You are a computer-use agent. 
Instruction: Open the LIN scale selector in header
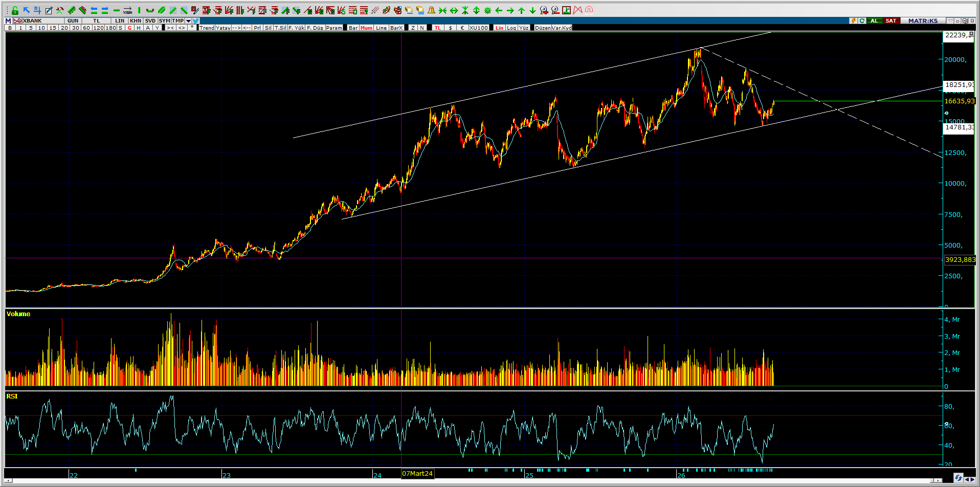120,21
